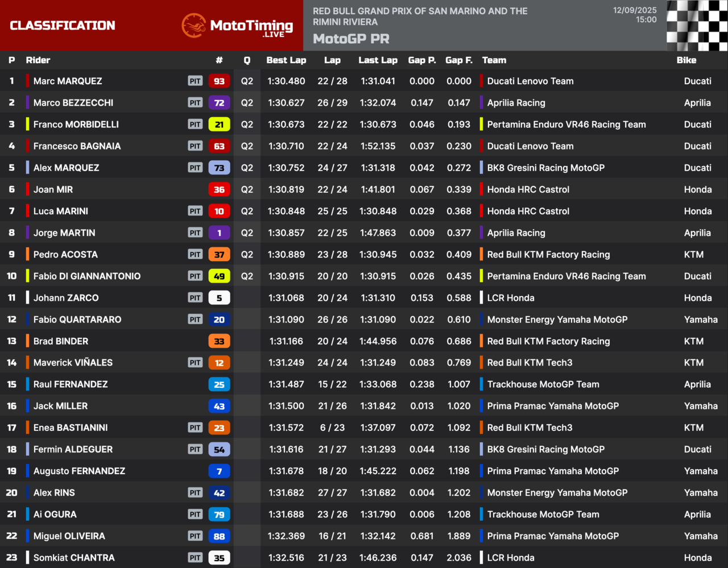728x568 pixels.
Task: Click gap to first 2.036
Action: coord(459,558)
